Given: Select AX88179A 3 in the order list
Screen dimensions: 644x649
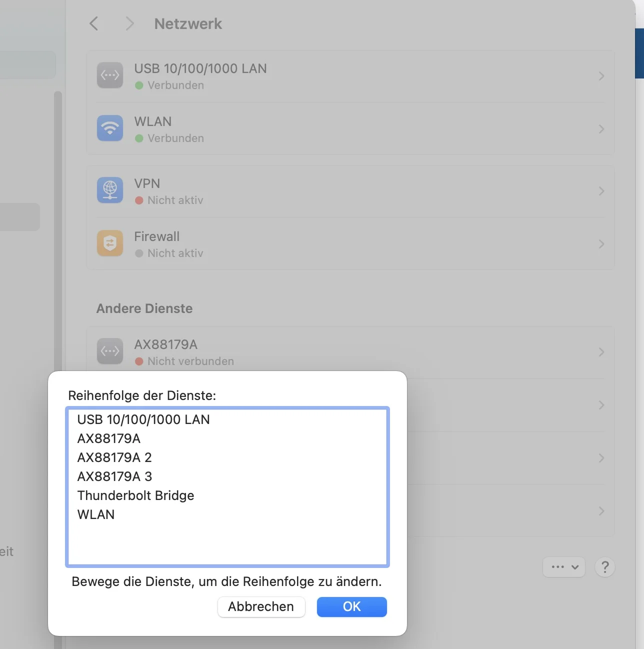Looking at the screenshot, I should point(227,476).
